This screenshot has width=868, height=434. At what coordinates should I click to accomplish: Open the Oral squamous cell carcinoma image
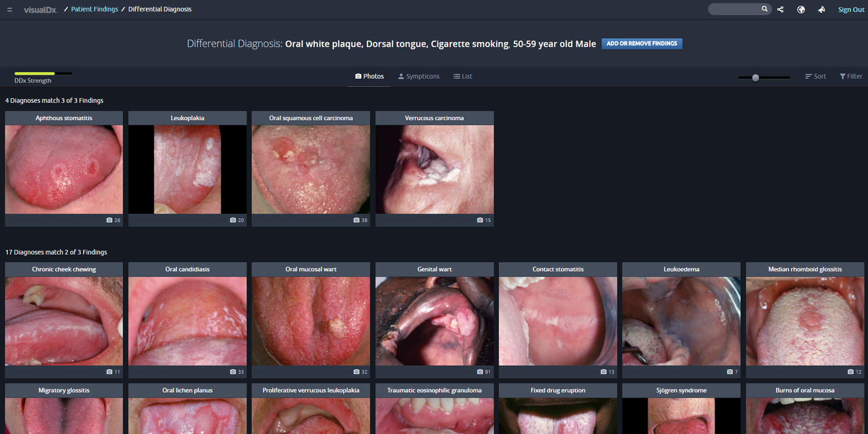[x=311, y=169]
